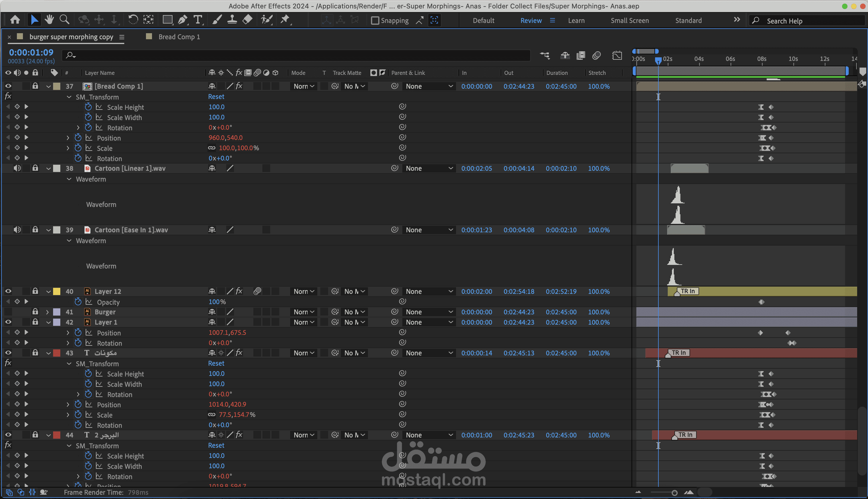This screenshot has width=868, height=499.
Task: Reset SM_Transform on Bread Comp 1
Action: click(x=216, y=97)
